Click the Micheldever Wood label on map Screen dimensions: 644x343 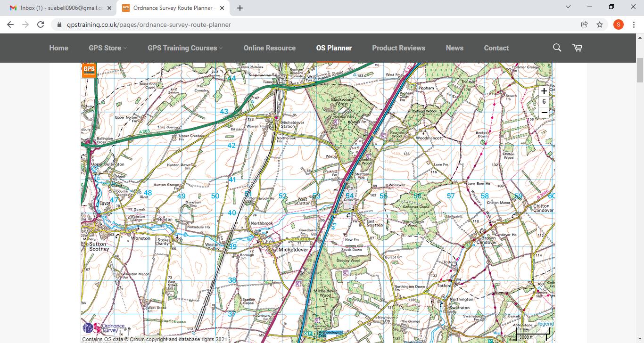[x=325, y=293]
